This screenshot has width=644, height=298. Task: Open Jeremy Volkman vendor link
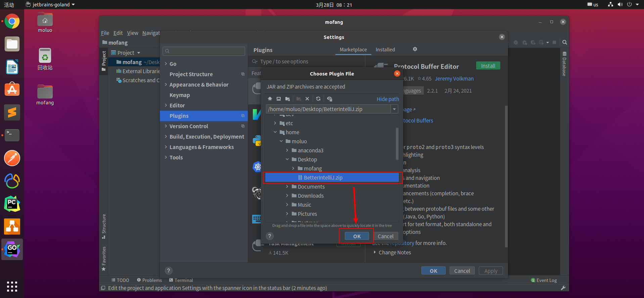(454, 79)
